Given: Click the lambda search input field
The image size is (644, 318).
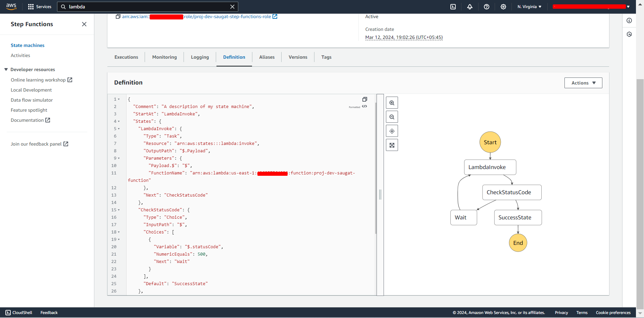Looking at the screenshot, I should (x=148, y=7).
